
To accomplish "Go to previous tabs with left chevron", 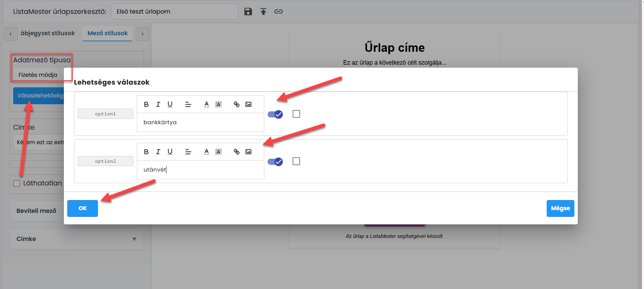I will (11, 34).
